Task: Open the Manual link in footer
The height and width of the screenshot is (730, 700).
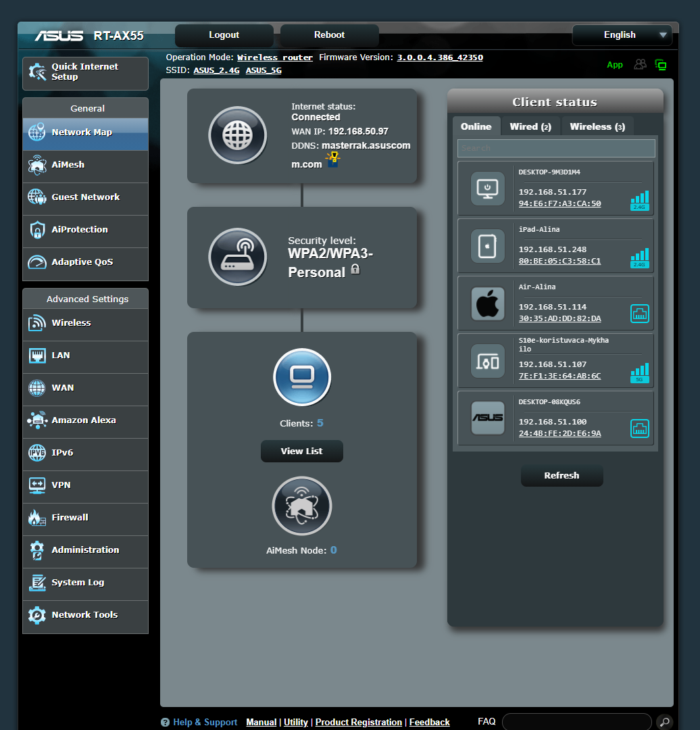Action: 261,722
